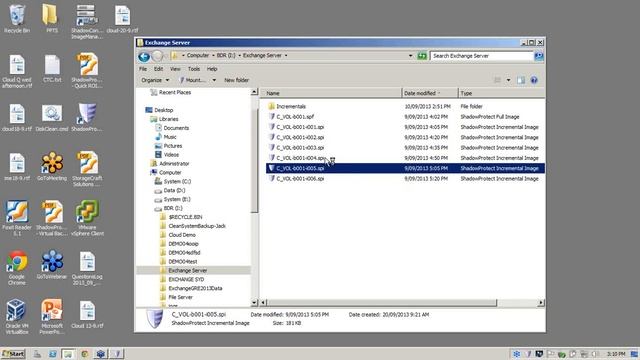The width and height of the screenshot is (640, 360).
Task: Launch VMware vSphere Client shortcut
Action: pyautogui.click(x=87, y=218)
